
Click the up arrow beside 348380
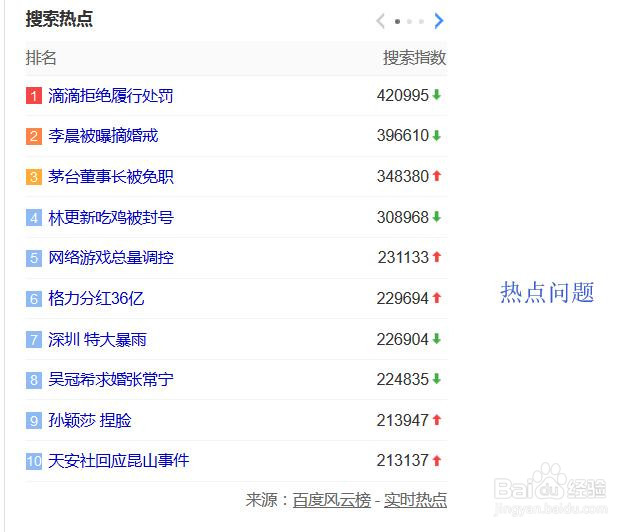tap(437, 176)
